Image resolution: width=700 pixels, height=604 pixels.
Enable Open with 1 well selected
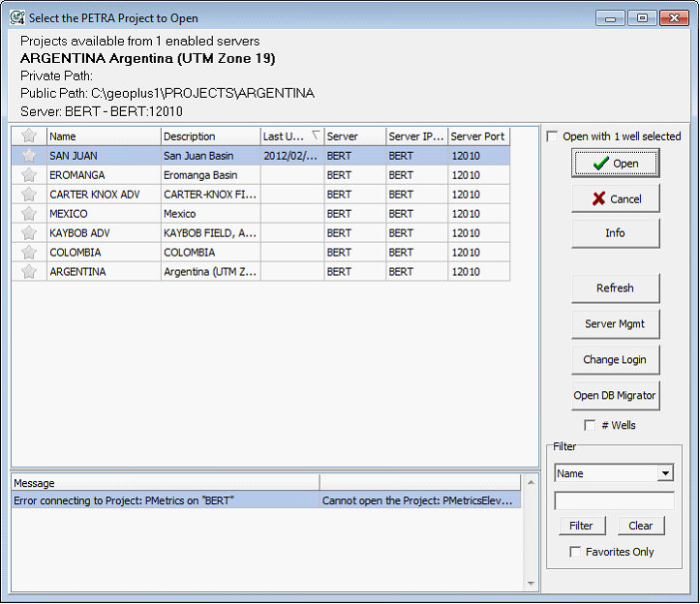pos(552,136)
